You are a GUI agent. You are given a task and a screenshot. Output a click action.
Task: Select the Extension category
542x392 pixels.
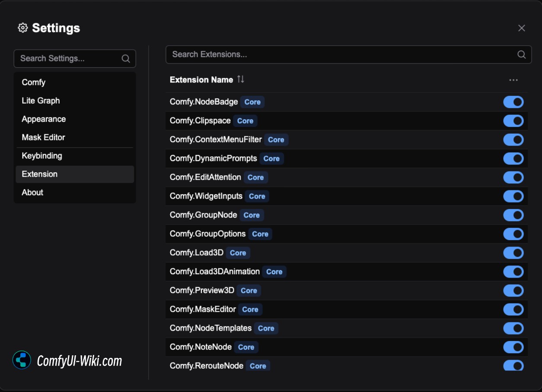[x=75, y=174]
